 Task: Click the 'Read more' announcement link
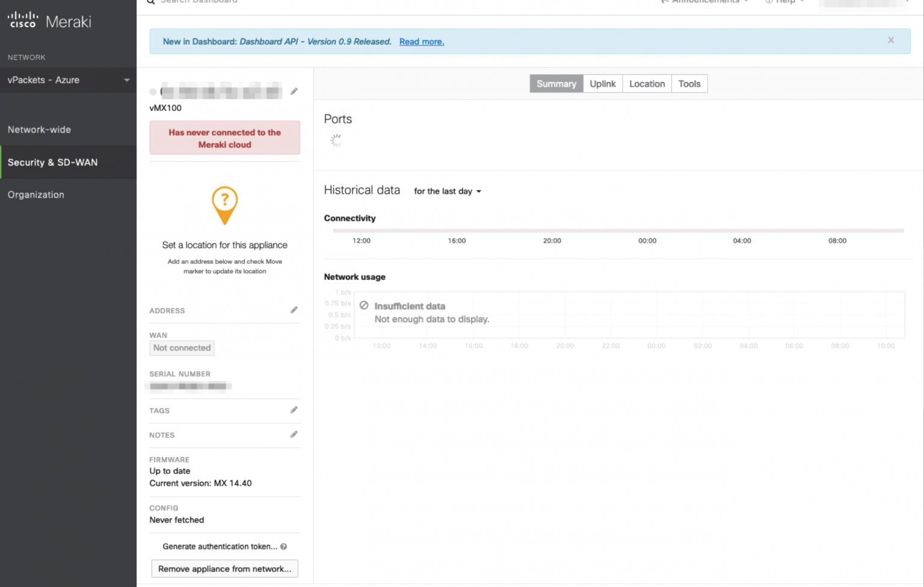421,42
